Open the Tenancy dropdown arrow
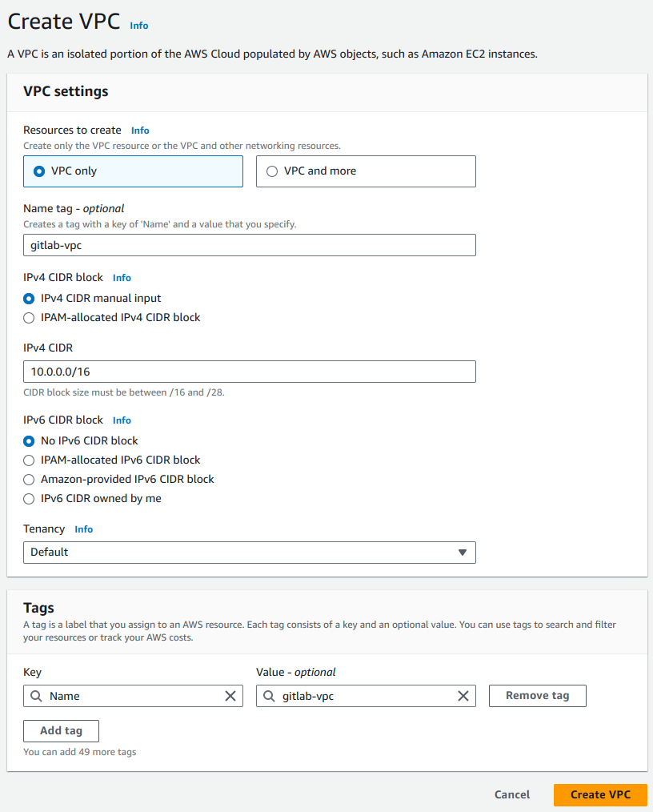The image size is (653, 812). [463, 552]
